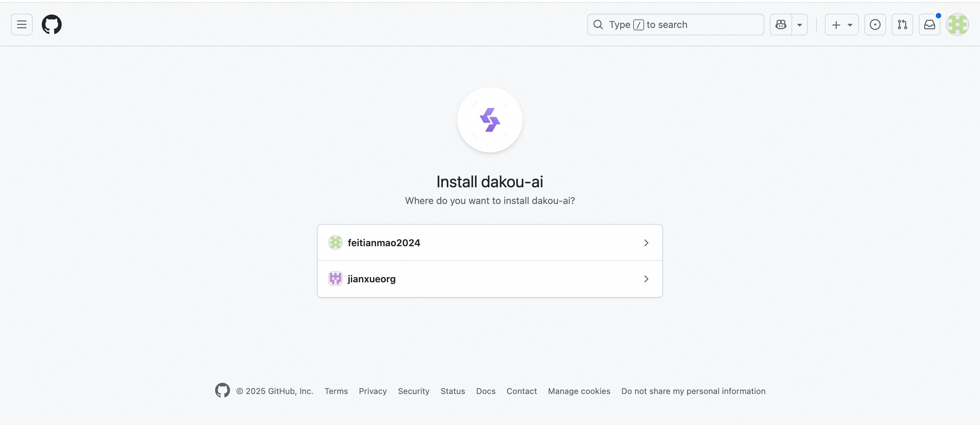Choose jianxueorg organization for installation

(x=372, y=279)
